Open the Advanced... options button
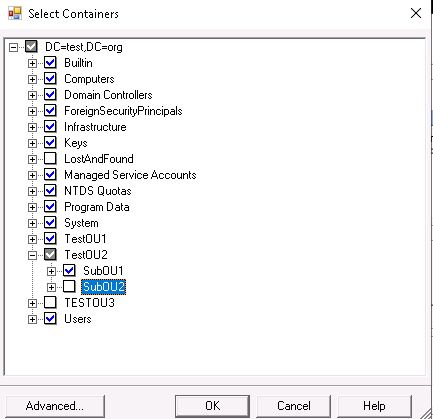The image size is (433, 419). pyautogui.click(x=55, y=406)
